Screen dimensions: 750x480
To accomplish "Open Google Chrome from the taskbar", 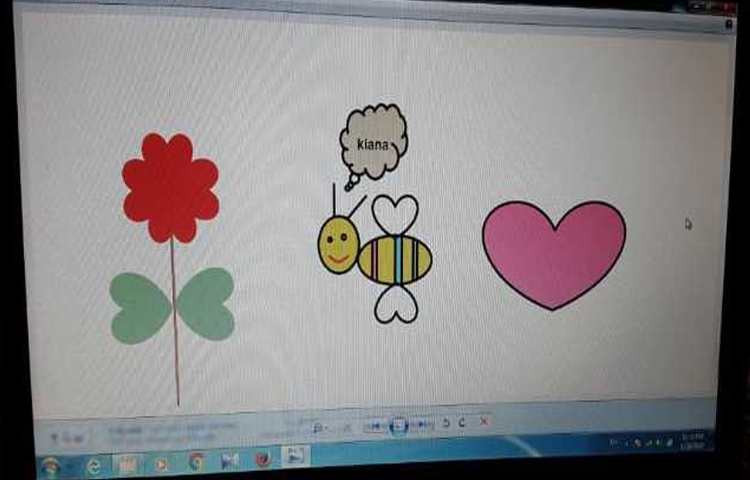I will (x=196, y=462).
